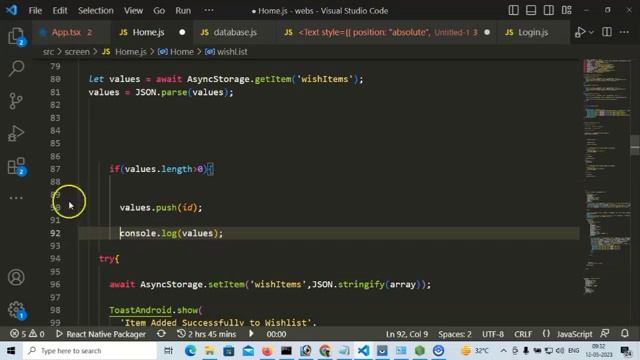Viewport: 640px width, 360px height.
Task: Toggle bottom panel layout icon
Action: (x=531, y=10)
